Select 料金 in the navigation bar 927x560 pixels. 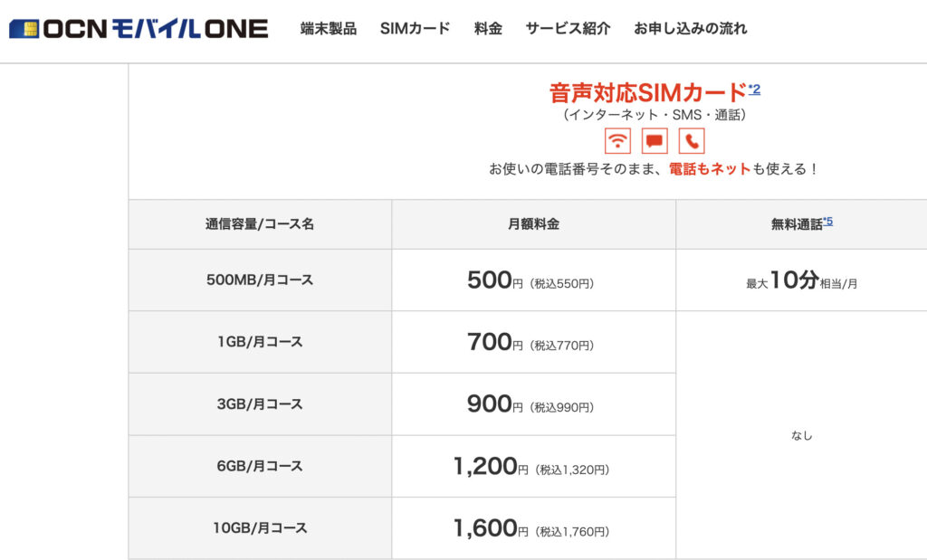[488, 28]
